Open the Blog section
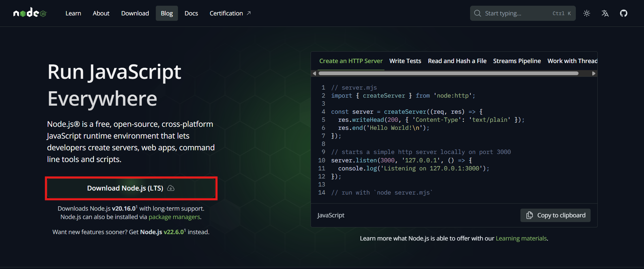 coord(167,13)
